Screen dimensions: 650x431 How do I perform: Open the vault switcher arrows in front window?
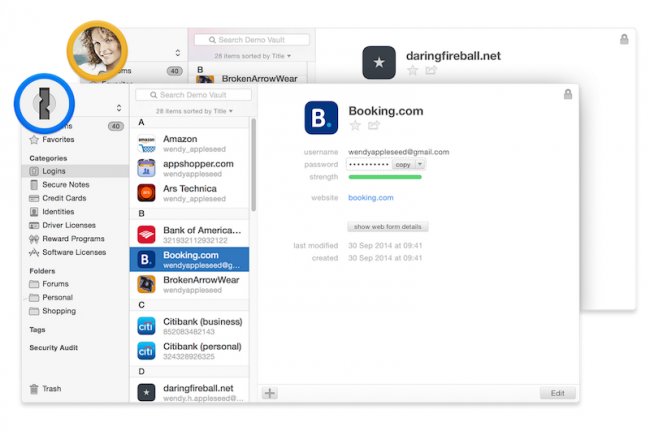pyautogui.click(x=119, y=108)
